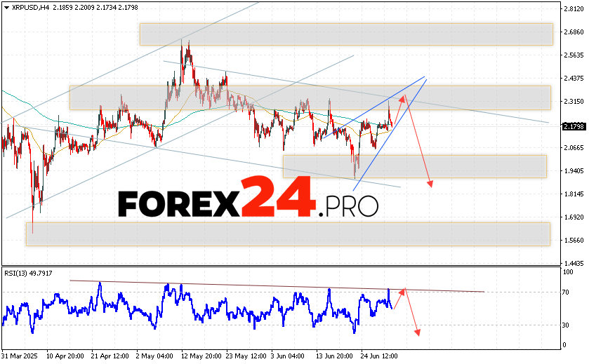Click the red downward arrowhead in RSI panel
This screenshot has height=364, width=589.
point(417,332)
